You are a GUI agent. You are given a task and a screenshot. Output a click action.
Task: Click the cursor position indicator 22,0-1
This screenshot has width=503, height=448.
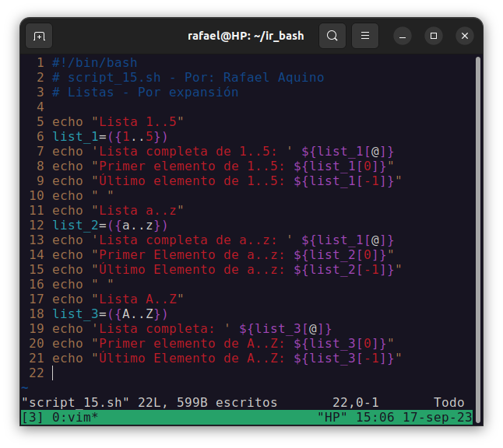[355, 402]
